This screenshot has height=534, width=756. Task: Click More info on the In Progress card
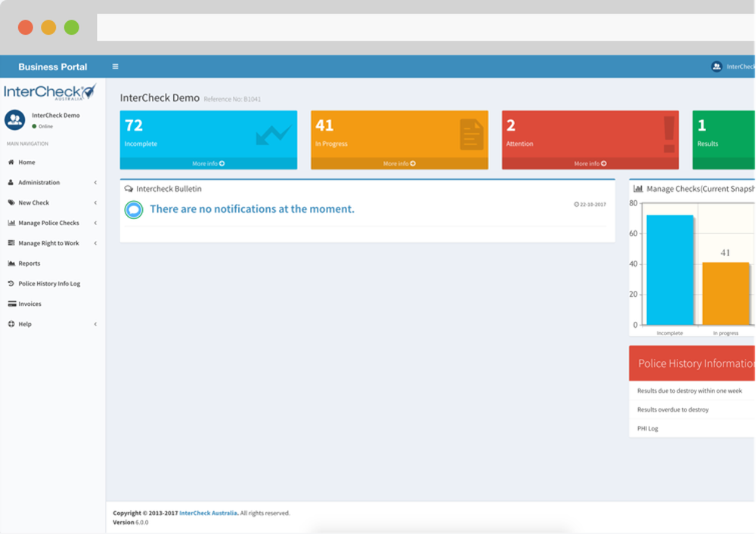[399, 164]
